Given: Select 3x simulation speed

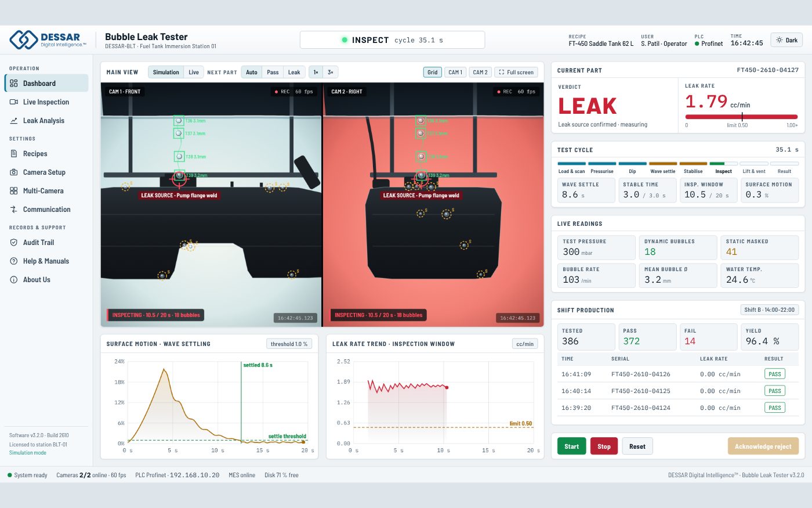Looking at the screenshot, I should pyautogui.click(x=330, y=72).
